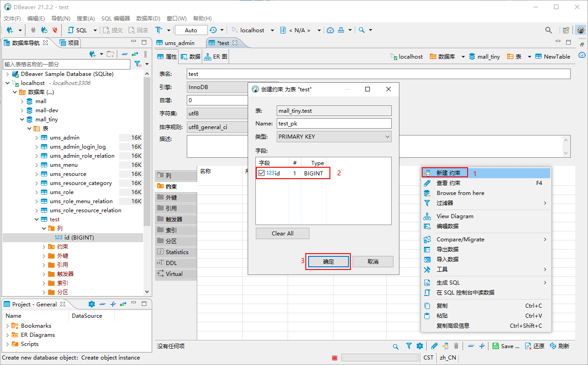Click the 确定 button
Viewport: 588px width, 365px height.
pyautogui.click(x=329, y=262)
